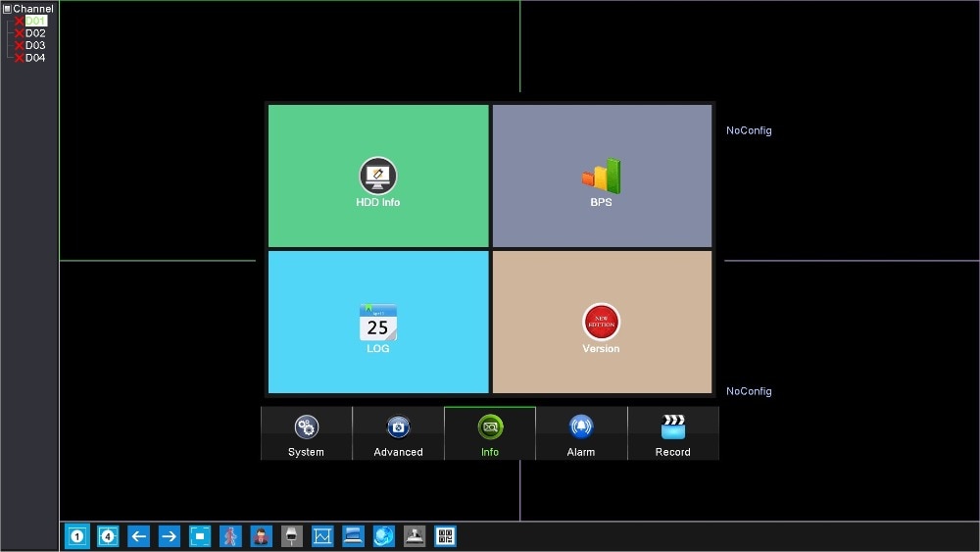Image resolution: width=980 pixels, height=552 pixels.
Task: Collapse the Channel tree root
Action: click(7, 9)
